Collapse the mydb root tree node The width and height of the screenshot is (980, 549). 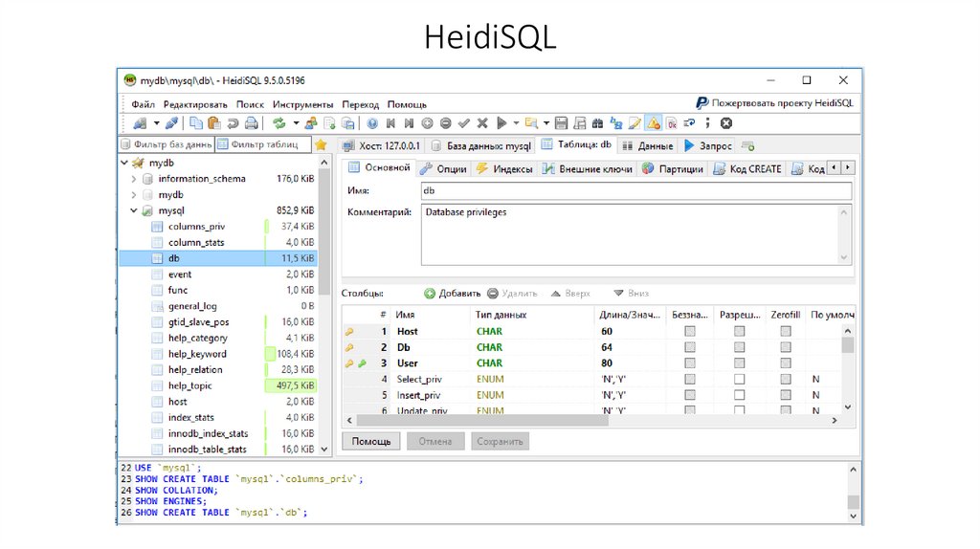click(124, 163)
